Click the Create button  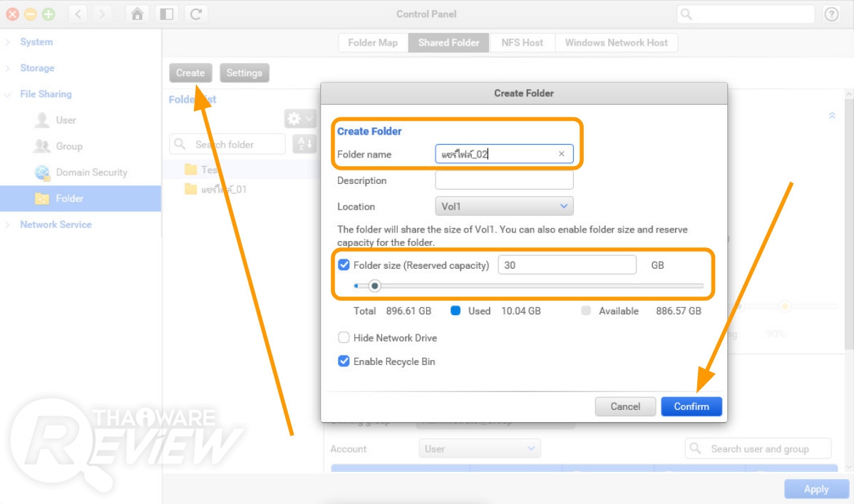click(x=190, y=73)
